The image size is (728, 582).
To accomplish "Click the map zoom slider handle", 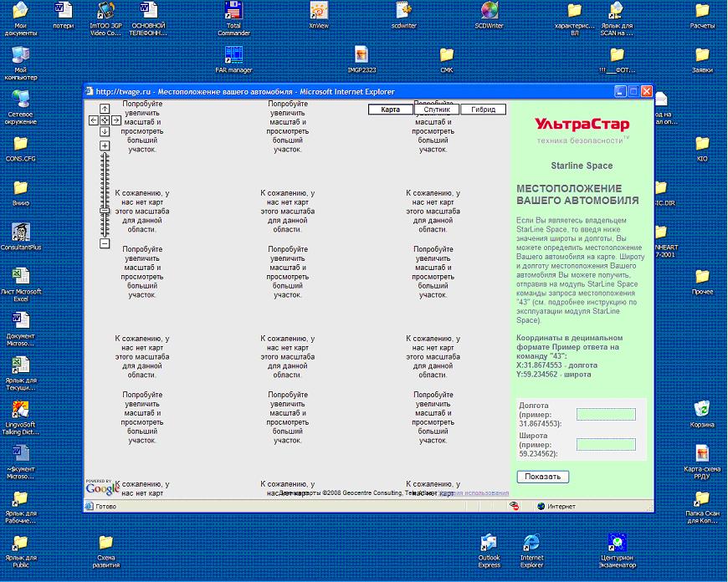I will click(105, 211).
